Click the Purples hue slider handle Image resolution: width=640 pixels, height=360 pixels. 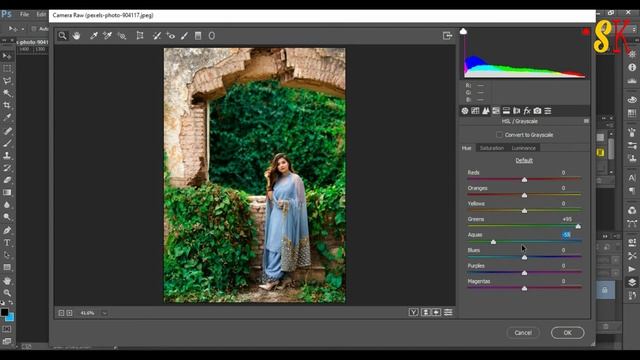click(524, 273)
